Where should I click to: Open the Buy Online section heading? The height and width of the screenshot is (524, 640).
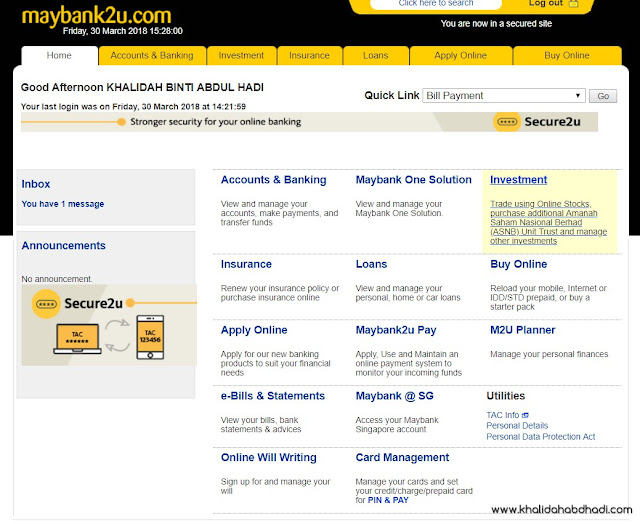pyautogui.click(x=518, y=264)
